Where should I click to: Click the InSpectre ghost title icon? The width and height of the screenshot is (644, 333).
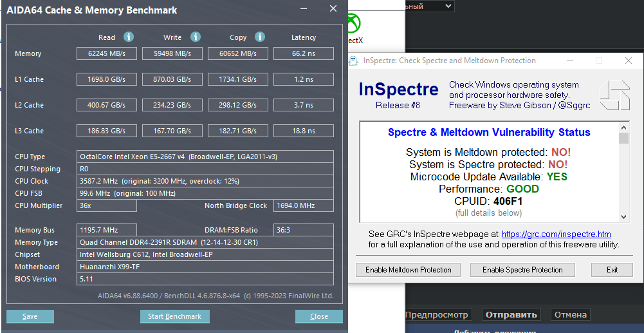[353, 61]
